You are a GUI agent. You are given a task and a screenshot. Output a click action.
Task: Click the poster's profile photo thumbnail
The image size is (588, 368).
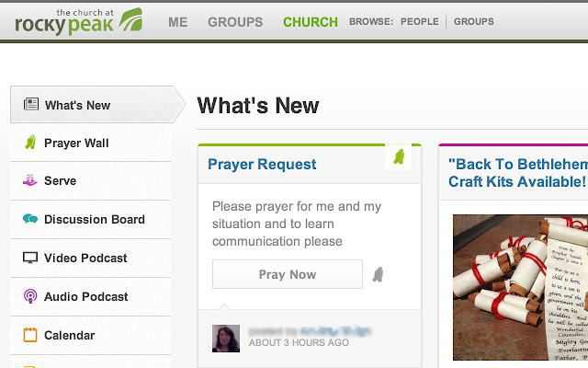pos(226,339)
